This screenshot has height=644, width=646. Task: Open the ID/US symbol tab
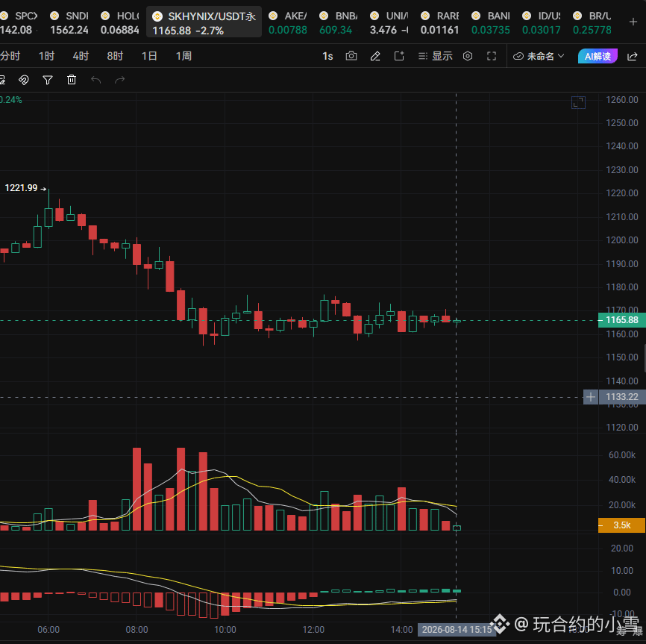point(541,22)
